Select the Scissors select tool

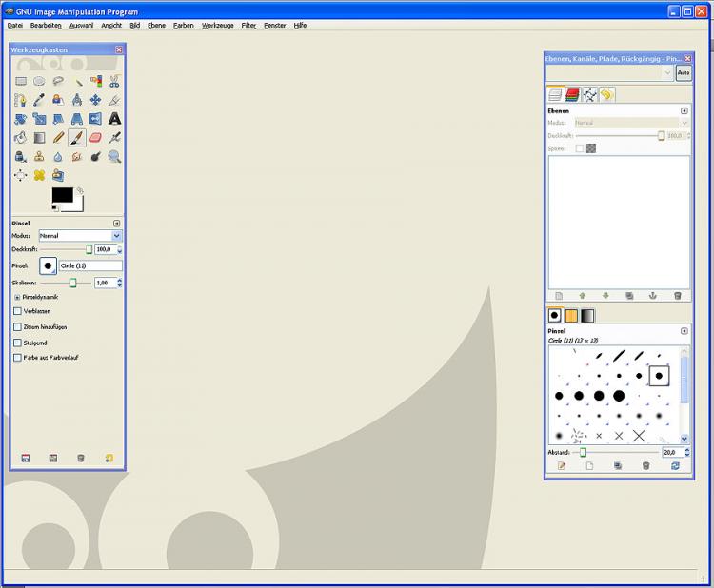[114, 81]
